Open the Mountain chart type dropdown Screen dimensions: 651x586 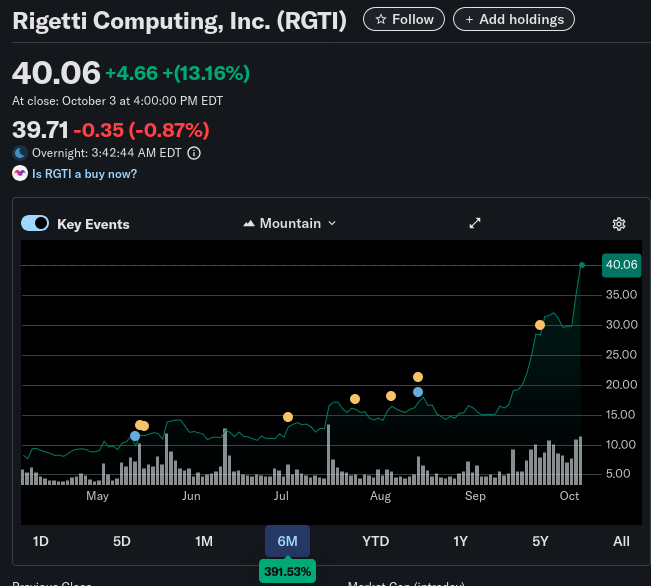(289, 223)
